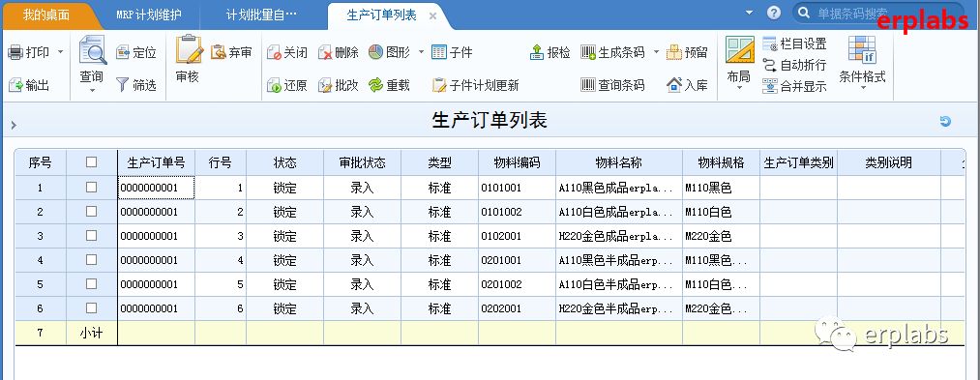Switch to the 我的桌面 tab
The image size is (980, 380).
tap(46, 15)
